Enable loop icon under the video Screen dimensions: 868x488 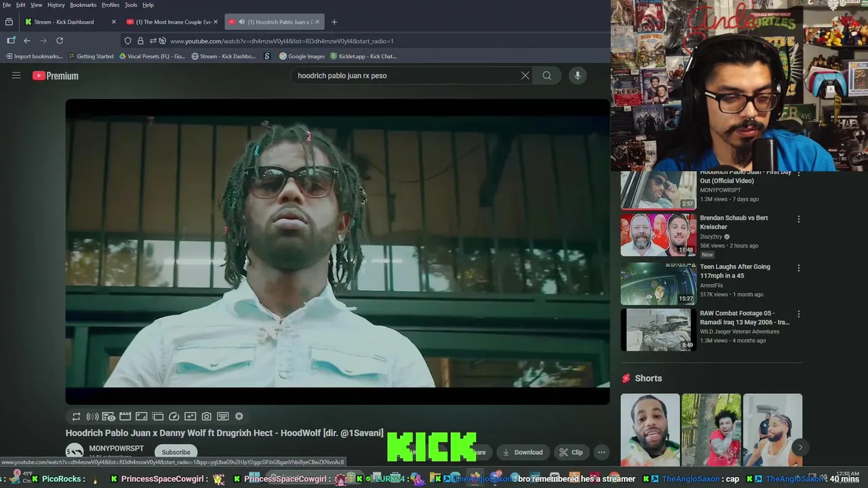point(76,416)
